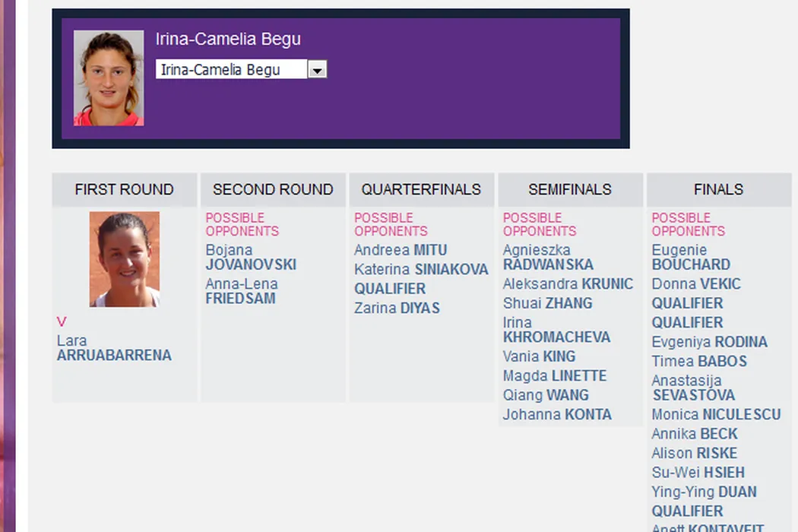Click Irina-Camelia Begu's profile photo

pos(109,78)
